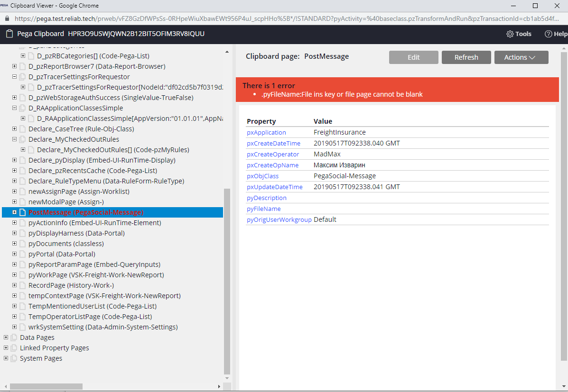Select pyActionInfo (Embed-UI-RunTime-Element) page
The height and width of the screenshot is (392, 568).
pyautogui.click(x=95, y=223)
